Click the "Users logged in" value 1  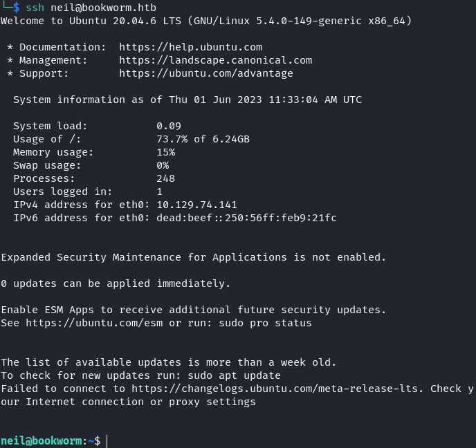tap(160, 192)
